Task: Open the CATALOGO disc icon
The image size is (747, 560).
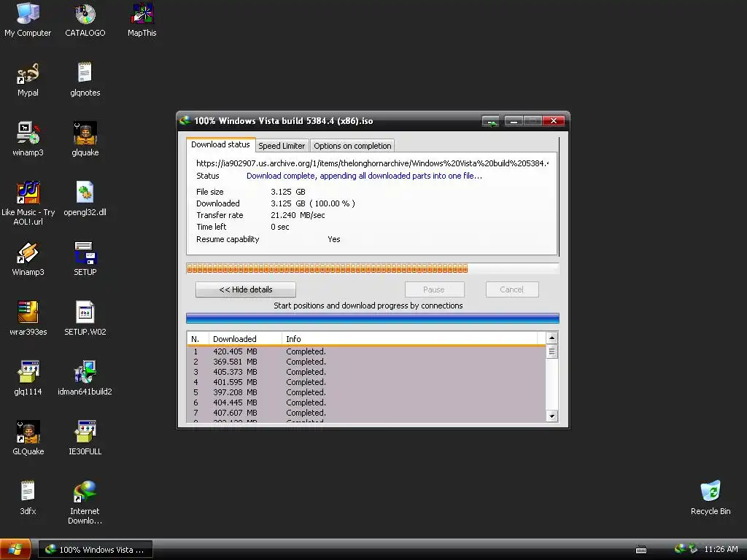Action: click(85, 19)
